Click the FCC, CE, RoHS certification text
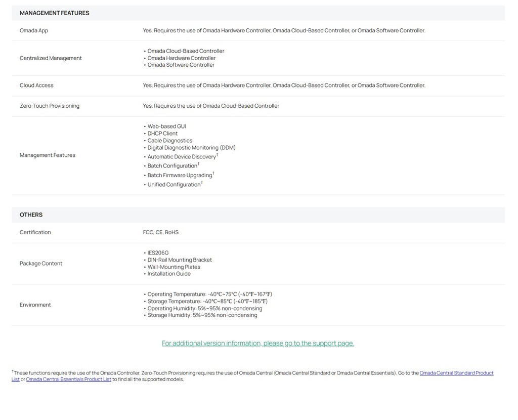 [x=160, y=232]
